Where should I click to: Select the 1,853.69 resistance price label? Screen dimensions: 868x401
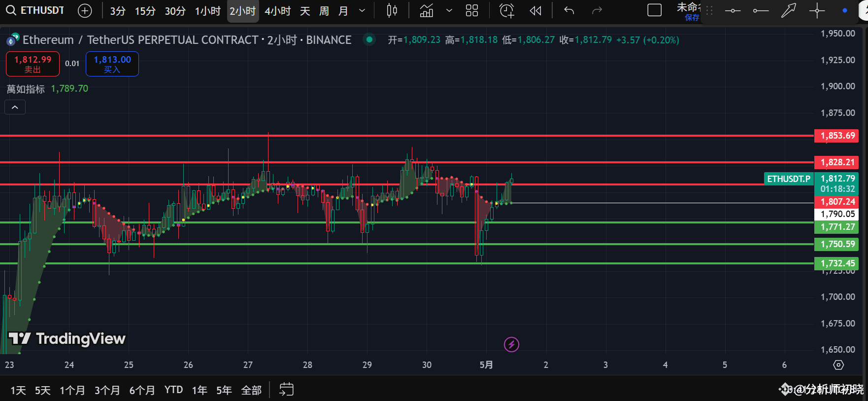coord(836,136)
